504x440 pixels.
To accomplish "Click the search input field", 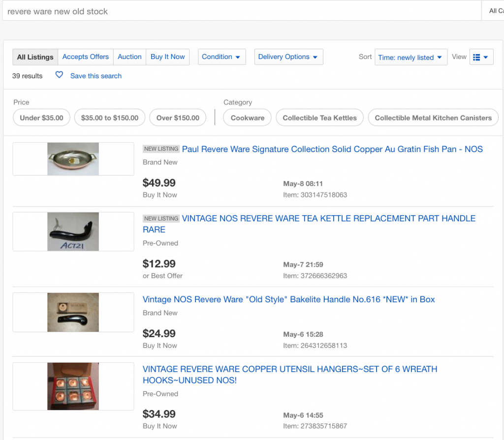I will (x=241, y=11).
